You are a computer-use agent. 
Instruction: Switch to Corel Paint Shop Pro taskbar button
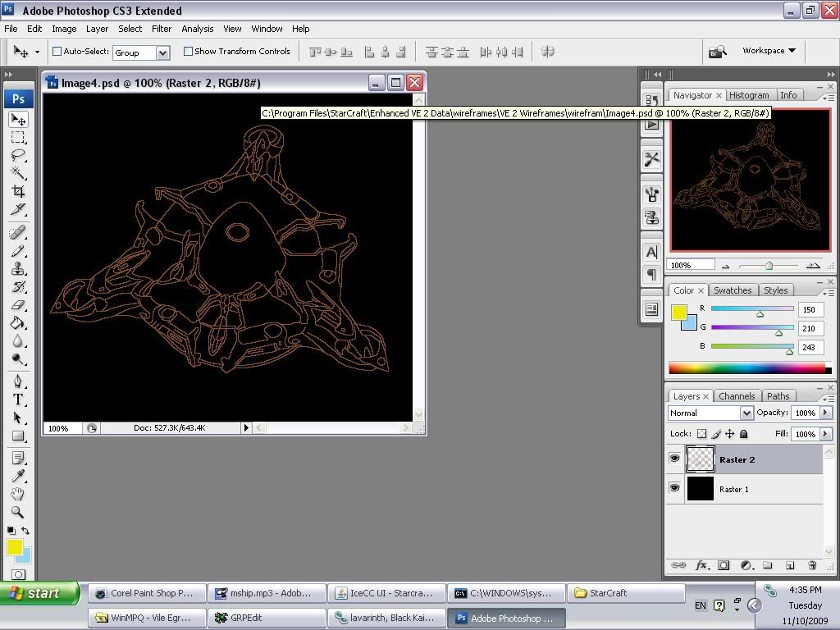coord(147,593)
